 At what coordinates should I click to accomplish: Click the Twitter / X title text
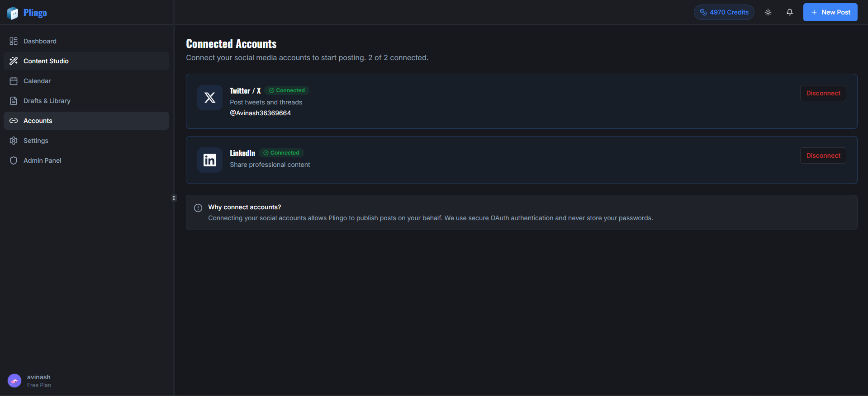coord(245,91)
